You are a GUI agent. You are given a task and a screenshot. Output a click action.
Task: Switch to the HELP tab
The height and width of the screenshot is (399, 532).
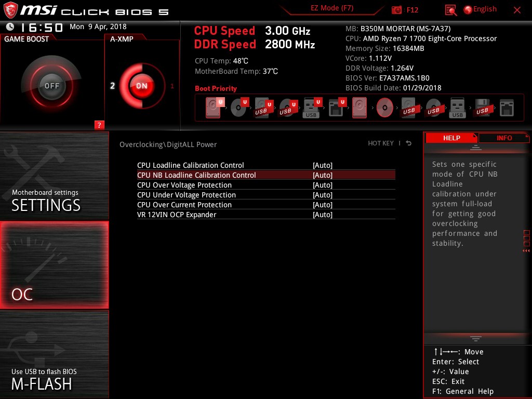coord(451,138)
